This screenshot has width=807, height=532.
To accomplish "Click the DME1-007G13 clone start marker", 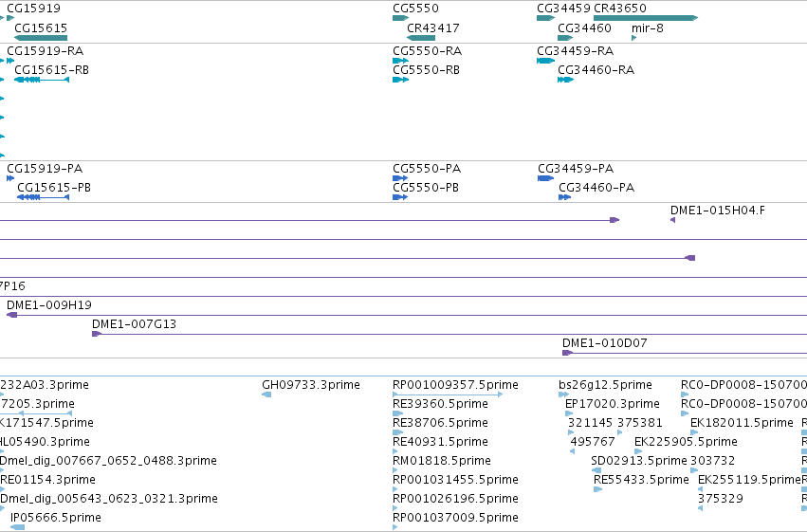I will point(97,334).
